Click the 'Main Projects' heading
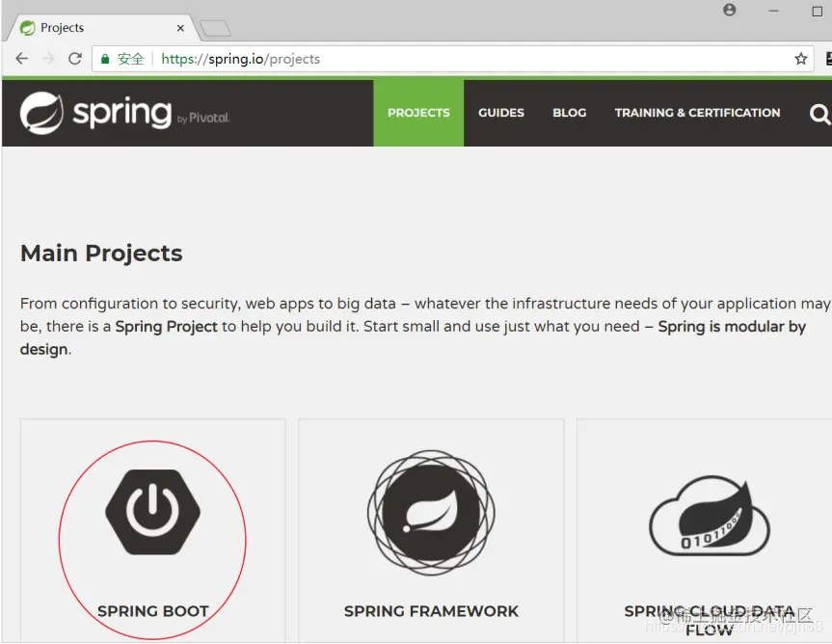 101,253
